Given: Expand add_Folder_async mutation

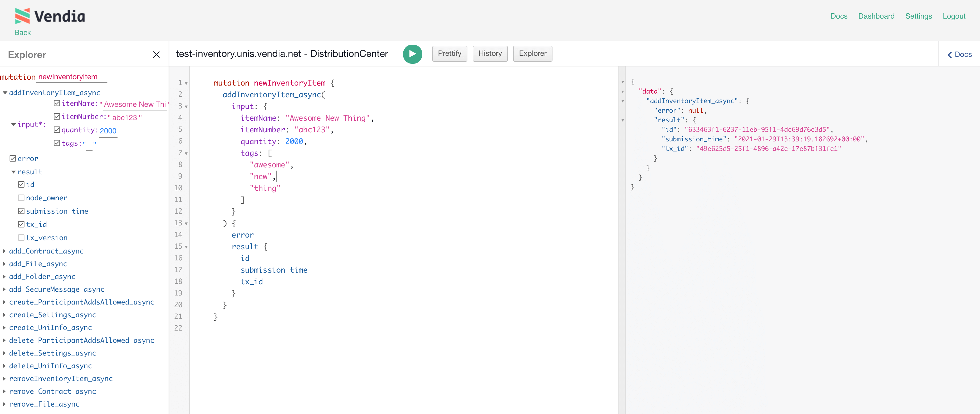Looking at the screenshot, I should [4, 276].
